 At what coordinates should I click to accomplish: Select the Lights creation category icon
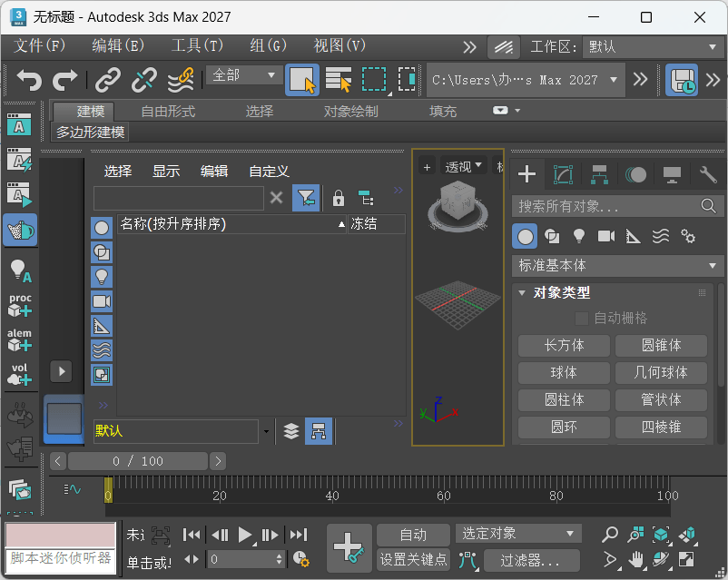coord(582,235)
